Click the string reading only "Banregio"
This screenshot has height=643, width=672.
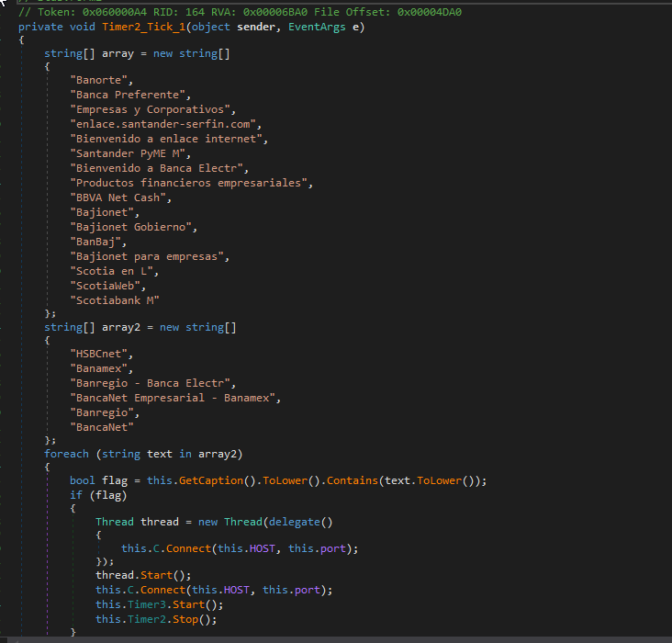102,412
